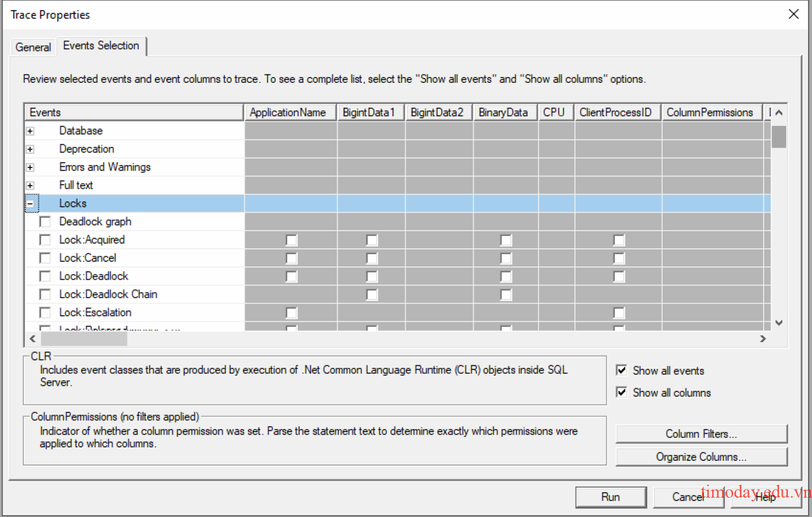Click the Organize Columns button
This screenshot has height=517, width=812.
point(701,457)
